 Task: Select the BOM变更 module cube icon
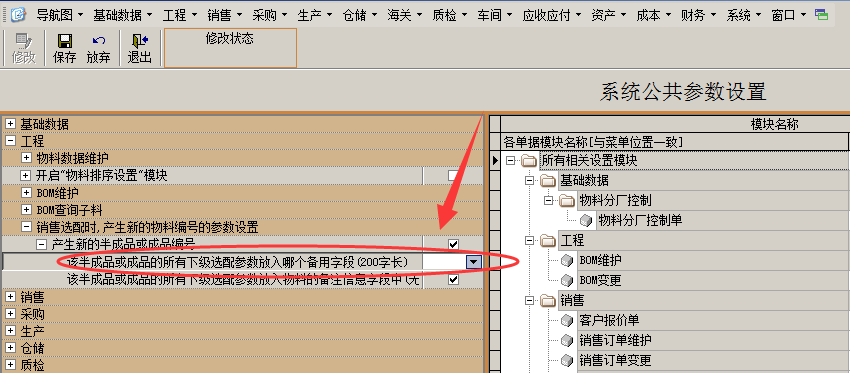(x=567, y=280)
